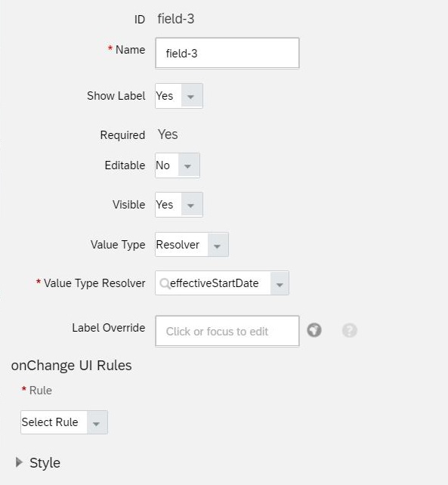Click the Label Override text field
448x485 pixels.
(x=227, y=332)
